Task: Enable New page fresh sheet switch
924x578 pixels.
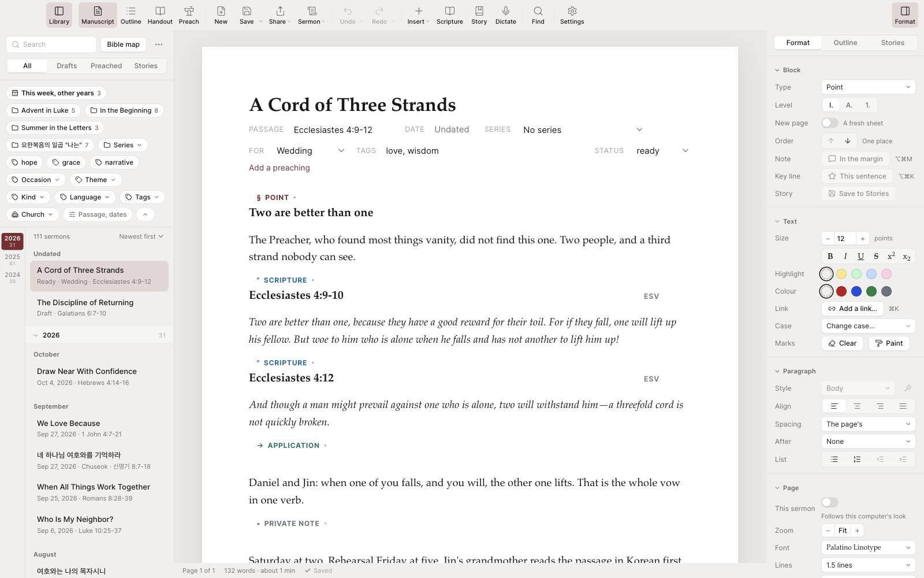Action: (x=830, y=123)
